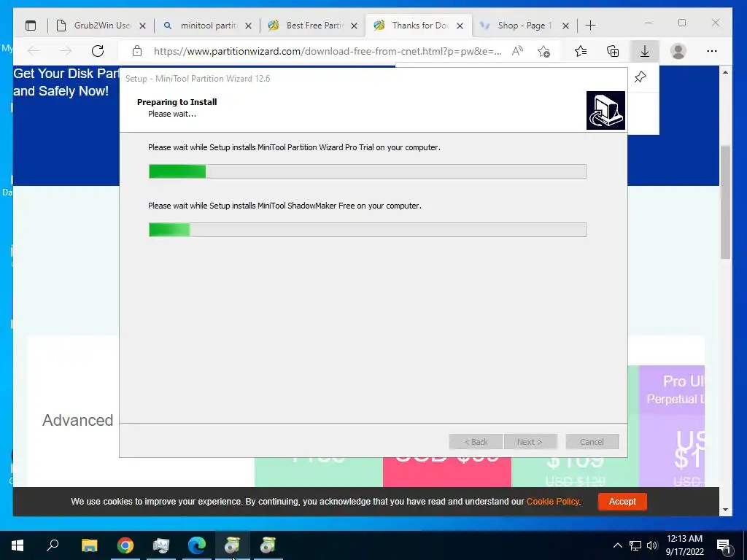Open network status in system tray
This screenshot has height=560, width=747.
pyautogui.click(x=635, y=545)
